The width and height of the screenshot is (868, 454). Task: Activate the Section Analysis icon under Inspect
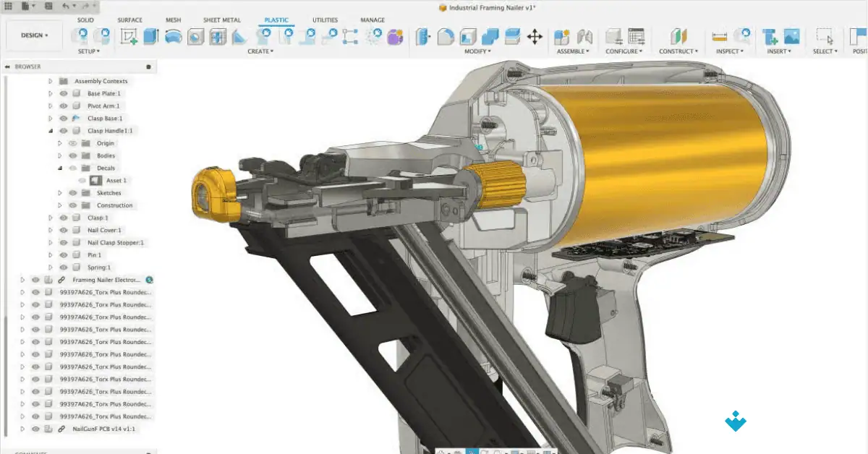(743, 34)
